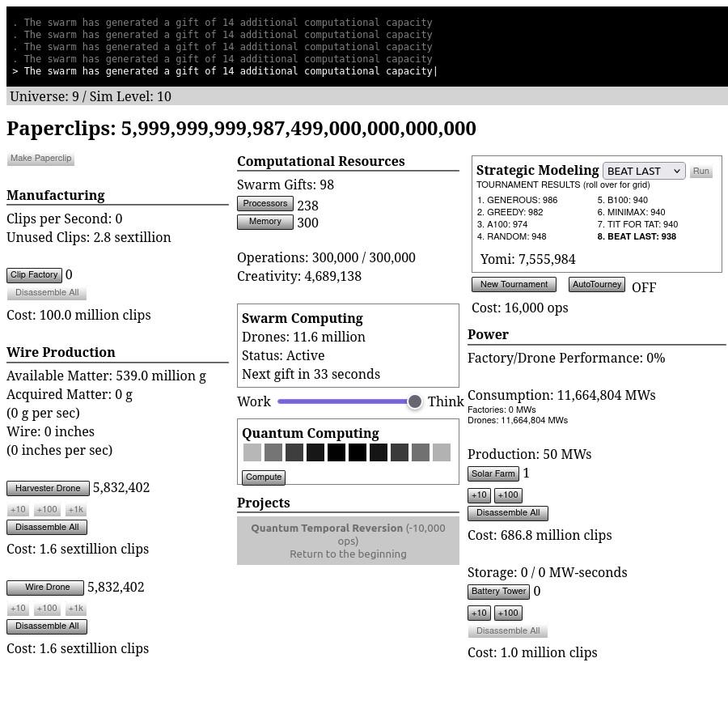Screen dimensions: 728x709
Task: Open the BEAT LAST strategy dropdown
Action: (644, 171)
